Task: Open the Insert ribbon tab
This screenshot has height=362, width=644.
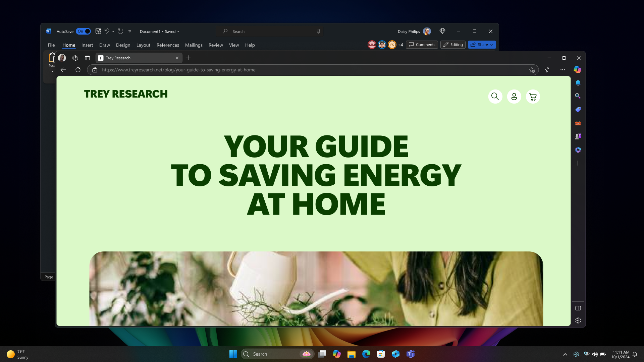Action: pos(87,45)
